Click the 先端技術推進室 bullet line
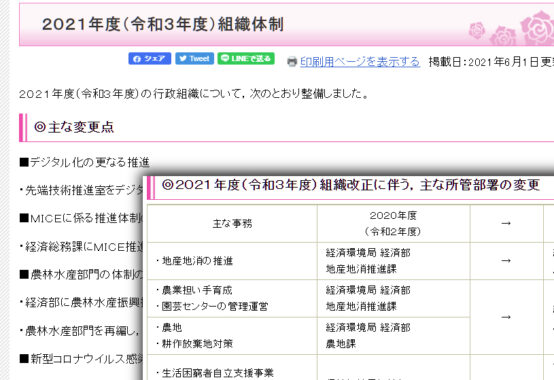Viewport: 554px width, 380px height. click(x=81, y=190)
